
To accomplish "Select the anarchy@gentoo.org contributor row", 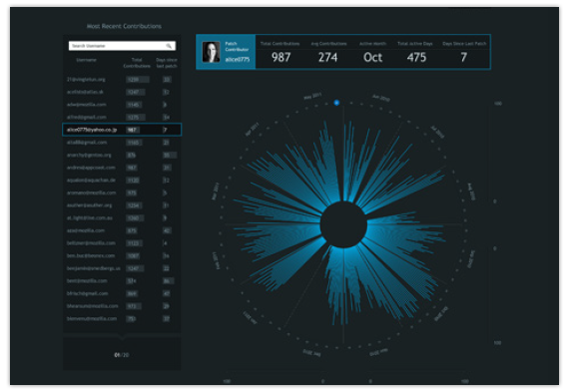I will tap(122, 155).
